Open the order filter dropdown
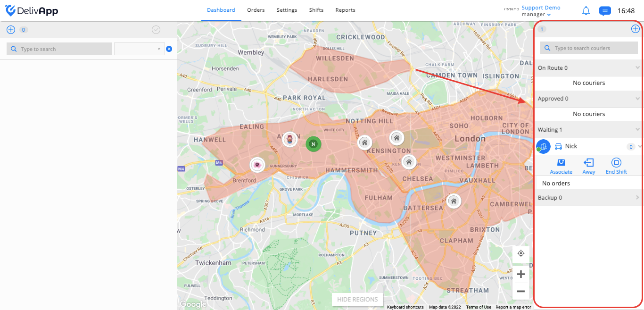This screenshot has height=310, width=644. [x=140, y=49]
